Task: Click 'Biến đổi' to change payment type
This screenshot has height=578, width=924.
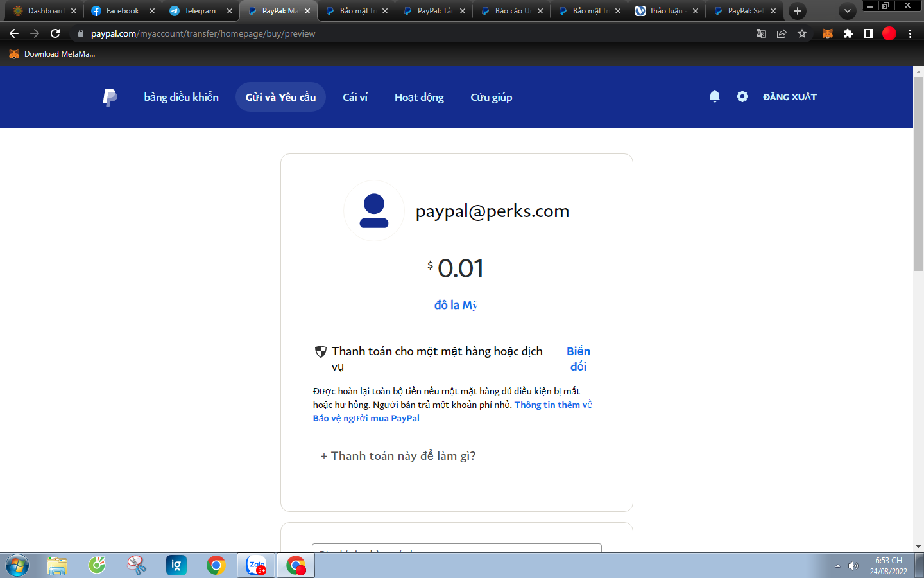Action: (x=579, y=358)
